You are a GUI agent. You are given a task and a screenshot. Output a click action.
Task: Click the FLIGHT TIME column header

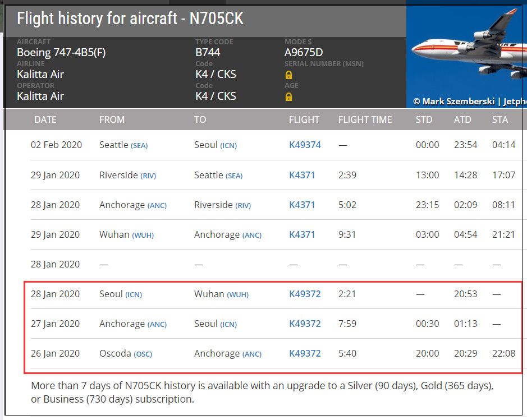[365, 119]
